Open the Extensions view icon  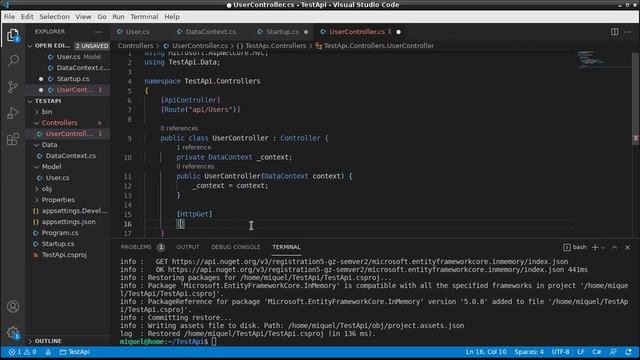coord(13,139)
